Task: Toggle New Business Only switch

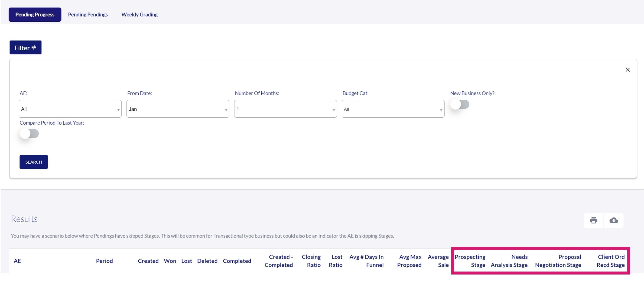Action: pyautogui.click(x=460, y=104)
